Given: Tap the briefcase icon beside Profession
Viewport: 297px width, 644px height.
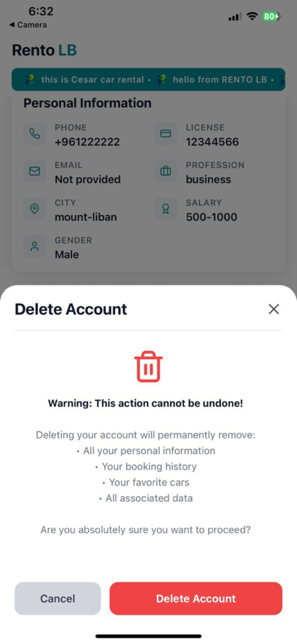Looking at the screenshot, I should (166, 171).
